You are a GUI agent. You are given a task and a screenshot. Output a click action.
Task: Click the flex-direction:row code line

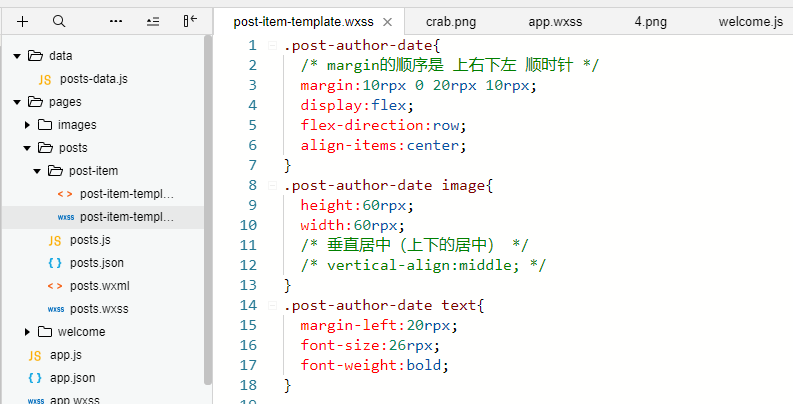[x=383, y=125]
